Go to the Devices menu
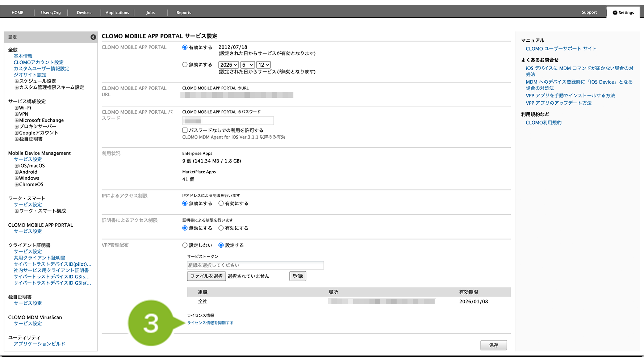Image resolution: width=644 pixels, height=362 pixels. [x=84, y=13]
